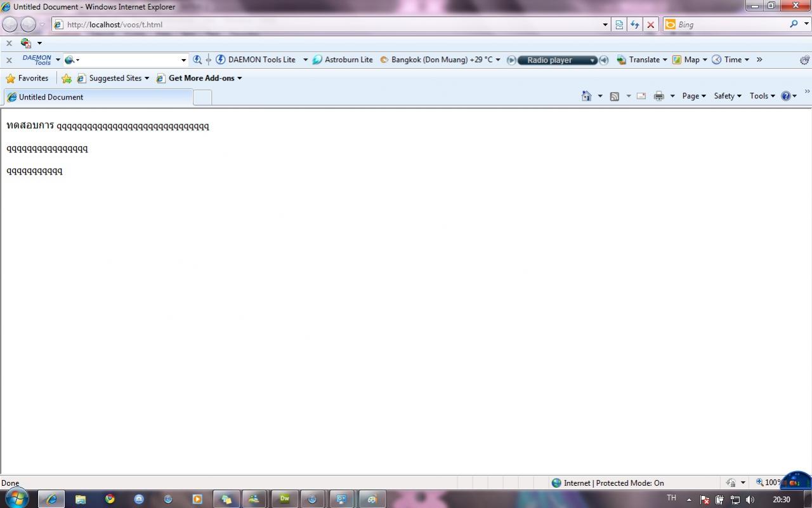Open the Favorites button
This screenshot has height=508, width=812.
[x=27, y=78]
